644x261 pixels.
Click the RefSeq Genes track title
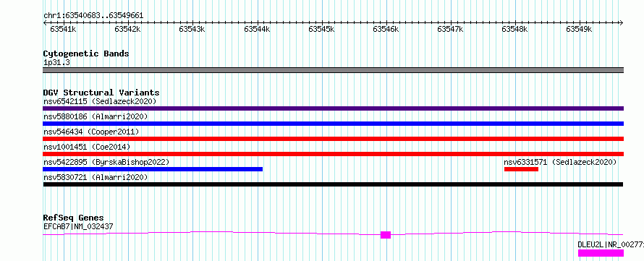[74, 218]
